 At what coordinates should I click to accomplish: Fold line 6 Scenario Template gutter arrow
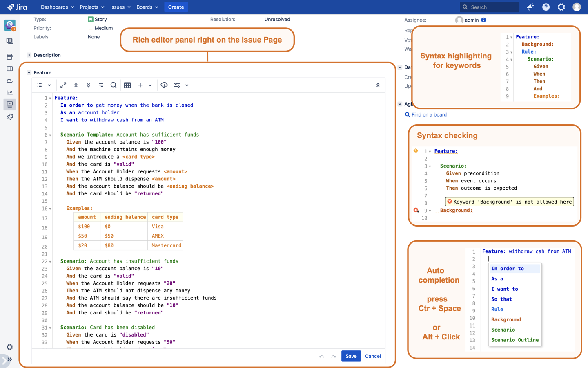50,135
